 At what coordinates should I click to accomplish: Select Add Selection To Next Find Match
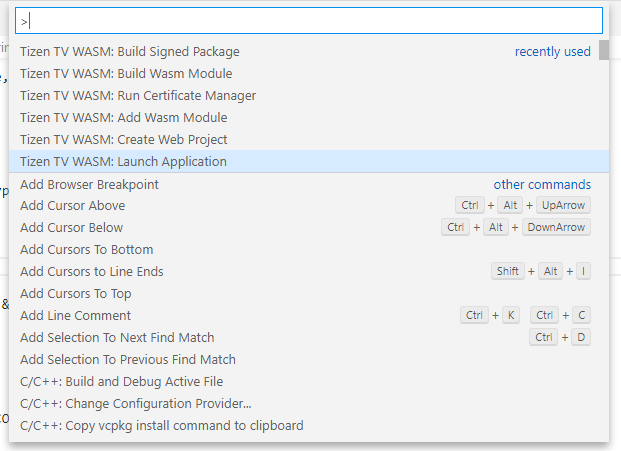pos(309,337)
